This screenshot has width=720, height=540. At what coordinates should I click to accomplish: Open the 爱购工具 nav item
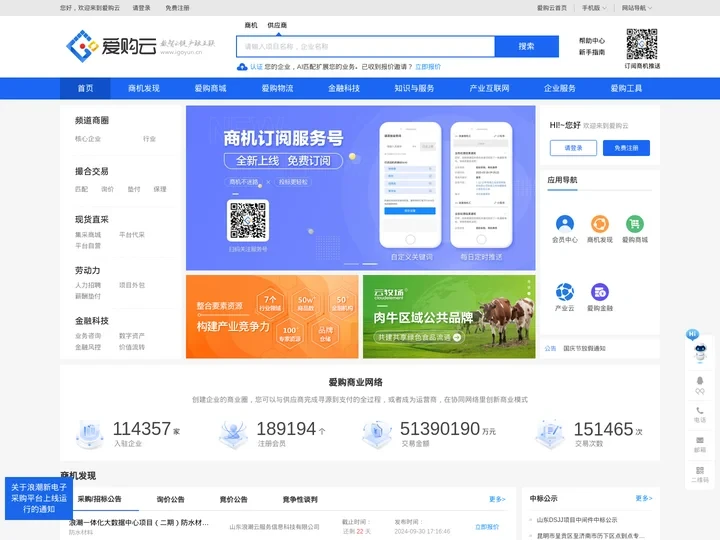[x=626, y=88]
